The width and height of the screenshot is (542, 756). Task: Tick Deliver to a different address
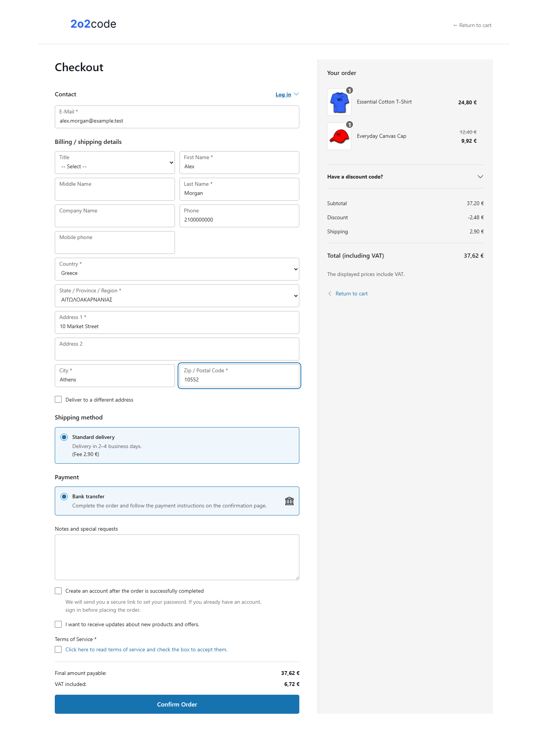tap(58, 399)
